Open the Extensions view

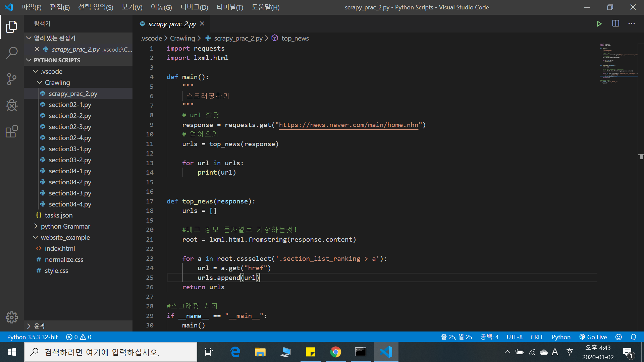pyautogui.click(x=12, y=131)
